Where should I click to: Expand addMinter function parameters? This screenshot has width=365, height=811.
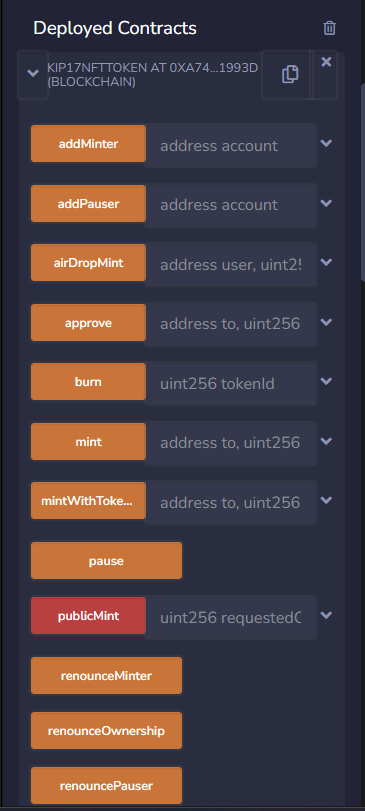click(x=326, y=143)
